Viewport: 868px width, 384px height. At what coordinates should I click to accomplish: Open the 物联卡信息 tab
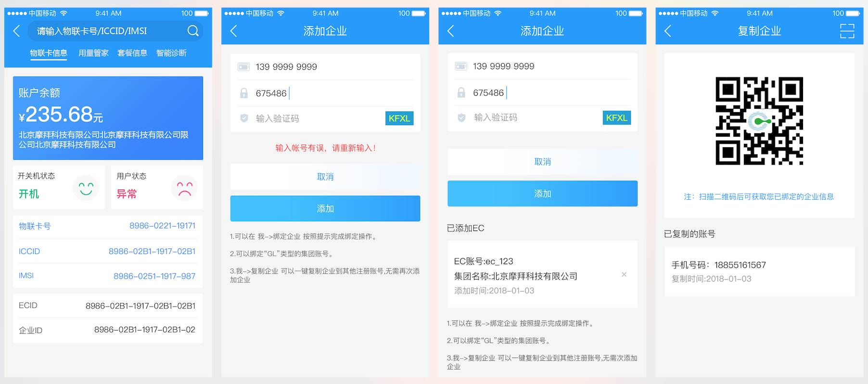pyautogui.click(x=49, y=53)
